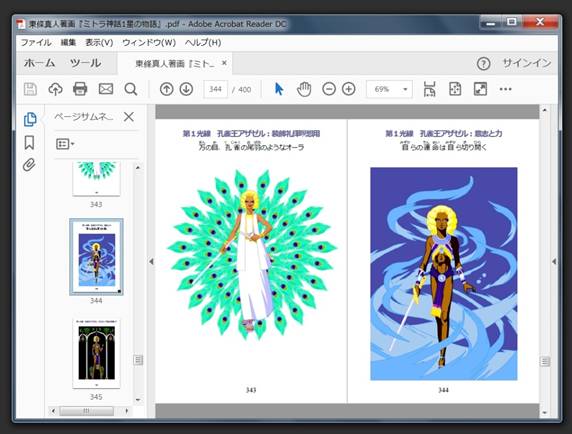Open the page thumbnails sidebar icon

tap(30, 119)
